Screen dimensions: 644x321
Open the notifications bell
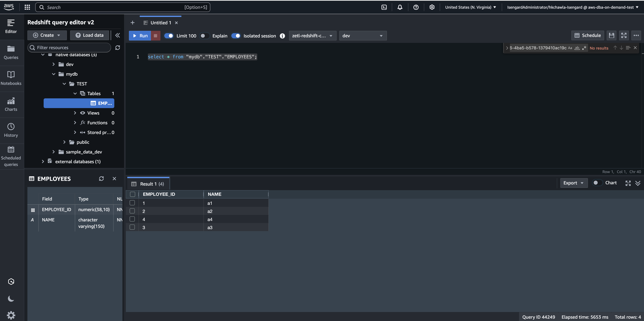400,7
